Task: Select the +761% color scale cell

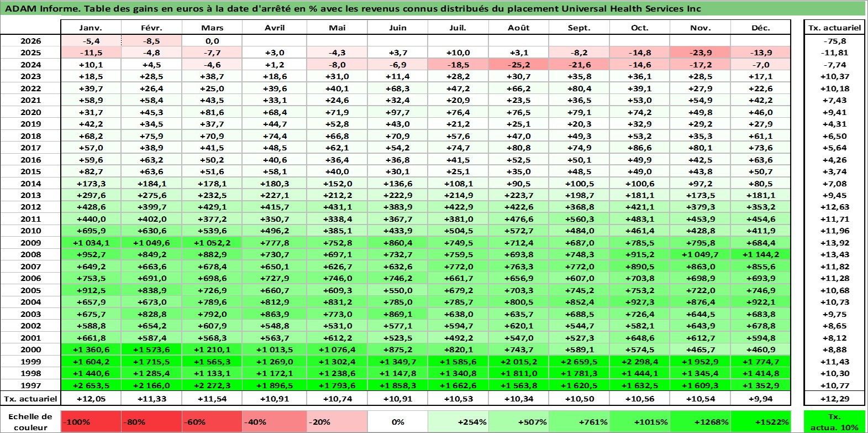Action: click(579, 421)
